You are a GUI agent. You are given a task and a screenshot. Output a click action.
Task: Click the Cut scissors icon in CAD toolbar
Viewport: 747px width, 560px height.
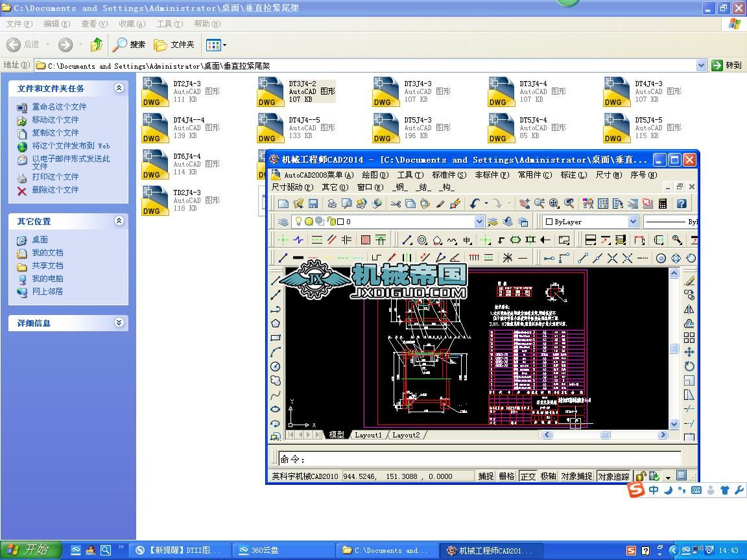[x=396, y=204]
